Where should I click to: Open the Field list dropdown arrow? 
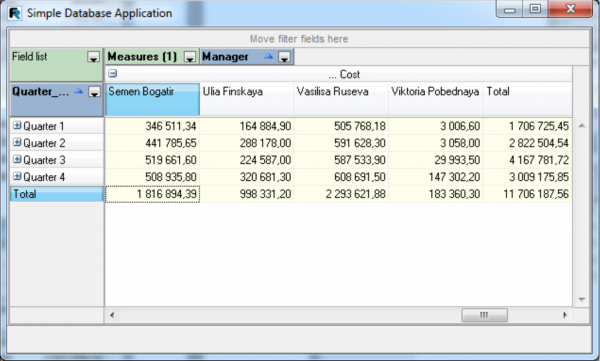tap(93, 57)
